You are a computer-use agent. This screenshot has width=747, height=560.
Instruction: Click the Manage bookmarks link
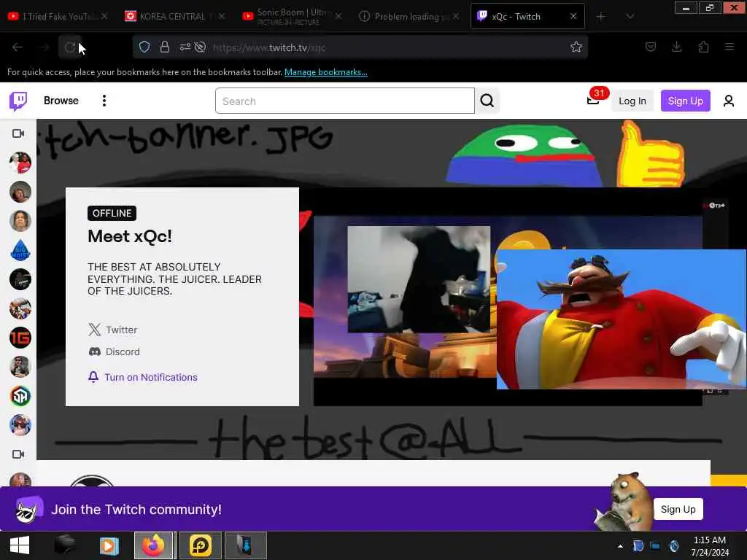(326, 72)
